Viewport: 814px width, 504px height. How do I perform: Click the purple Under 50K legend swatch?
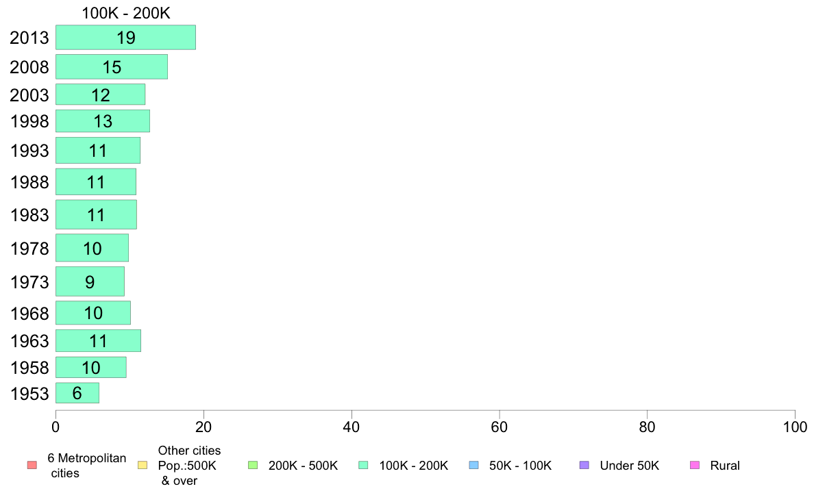point(584,466)
